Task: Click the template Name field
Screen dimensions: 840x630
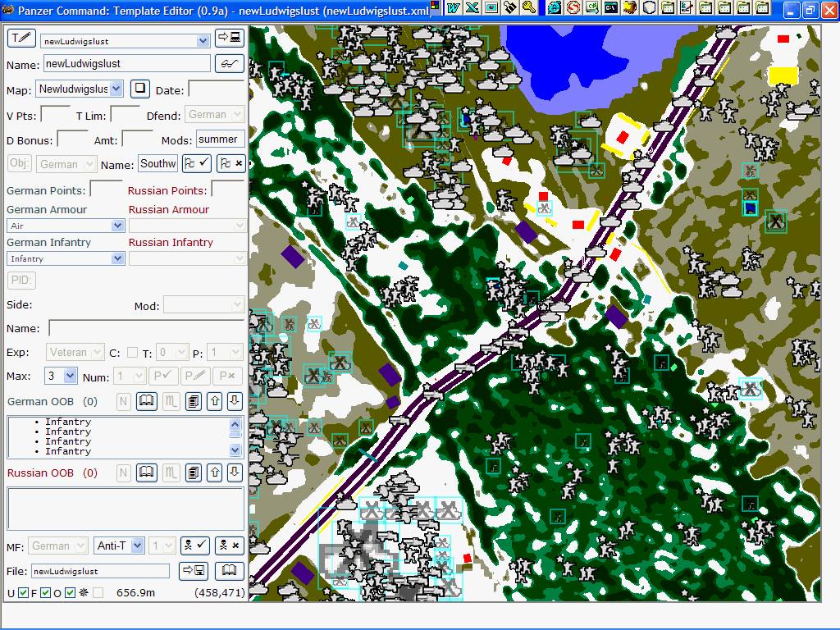Action: click(127, 63)
